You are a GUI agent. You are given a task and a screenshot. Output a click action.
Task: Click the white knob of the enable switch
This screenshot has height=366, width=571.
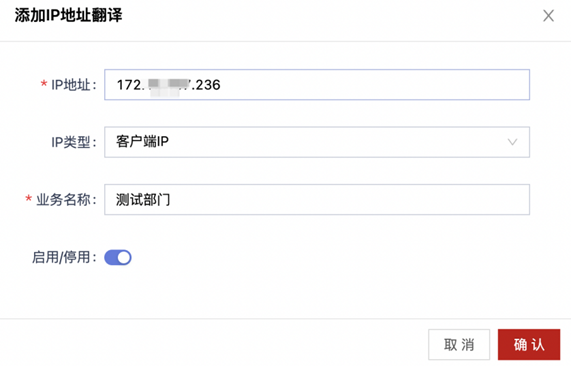124,257
